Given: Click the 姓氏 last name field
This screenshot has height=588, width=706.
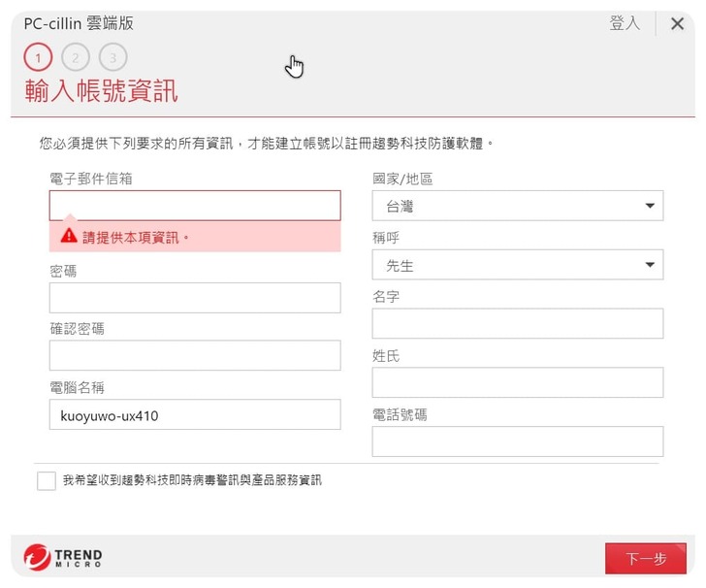Looking at the screenshot, I should point(518,382).
